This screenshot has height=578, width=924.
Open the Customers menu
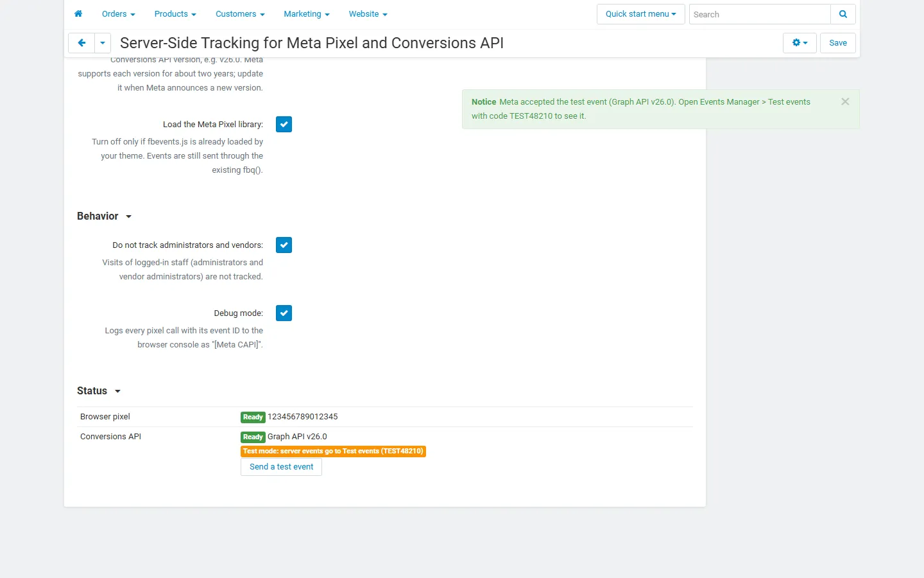tap(240, 14)
